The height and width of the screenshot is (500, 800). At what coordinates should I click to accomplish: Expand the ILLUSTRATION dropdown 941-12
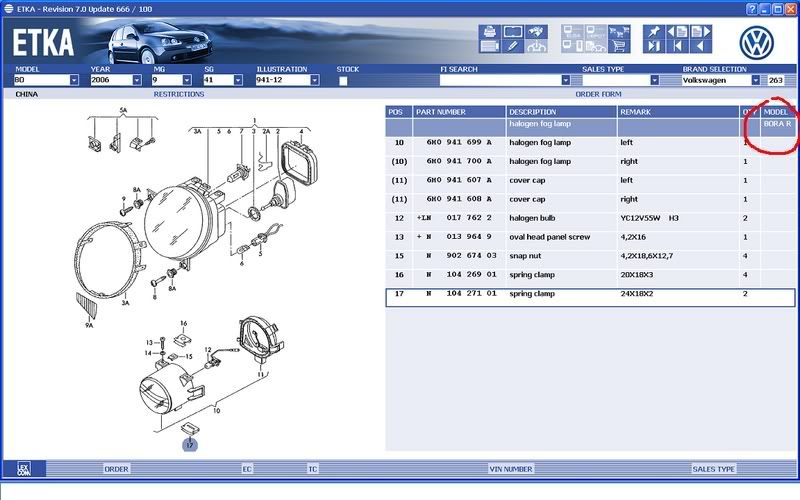pyautogui.click(x=326, y=80)
